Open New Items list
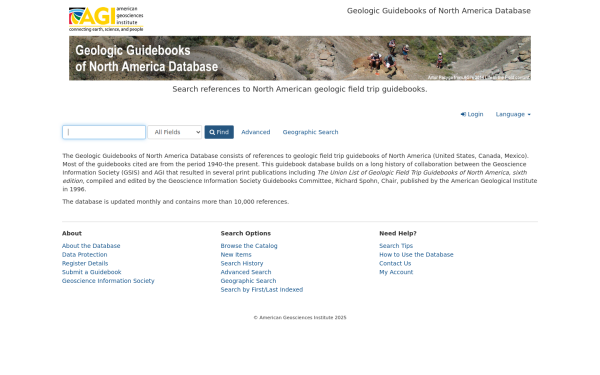The image size is (600, 375). [236, 254]
